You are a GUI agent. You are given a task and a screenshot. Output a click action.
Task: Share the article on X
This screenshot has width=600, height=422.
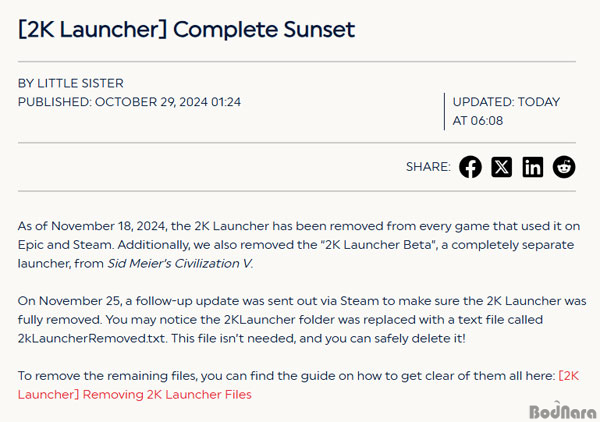tap(502, 167)
